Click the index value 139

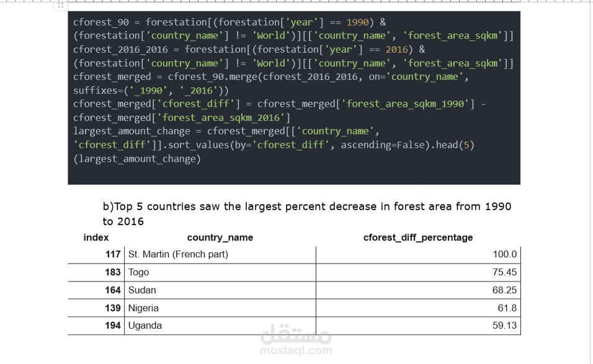113,308
